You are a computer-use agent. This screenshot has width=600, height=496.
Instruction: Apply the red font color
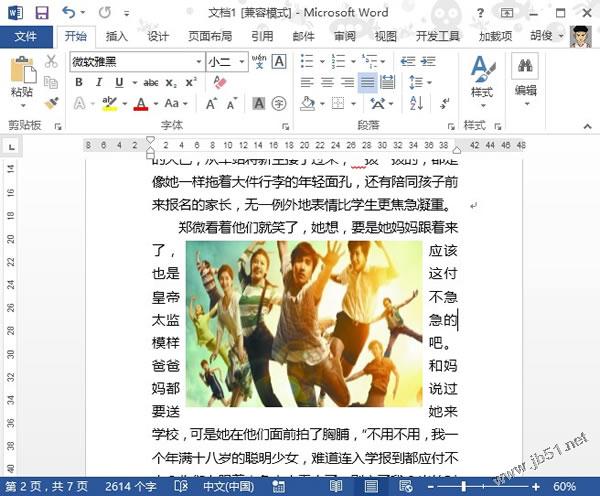(141, 103)
